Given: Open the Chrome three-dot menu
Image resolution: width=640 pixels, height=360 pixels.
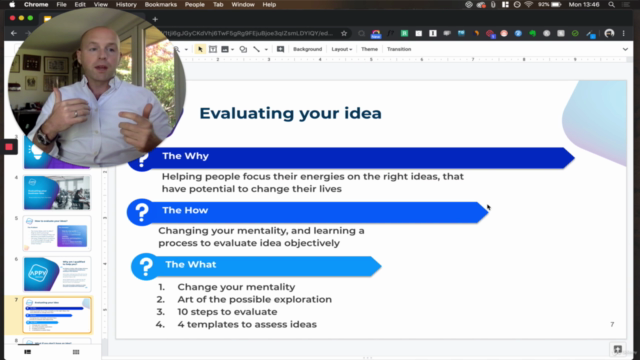Looking at the screenshot, I should point(624,33).
